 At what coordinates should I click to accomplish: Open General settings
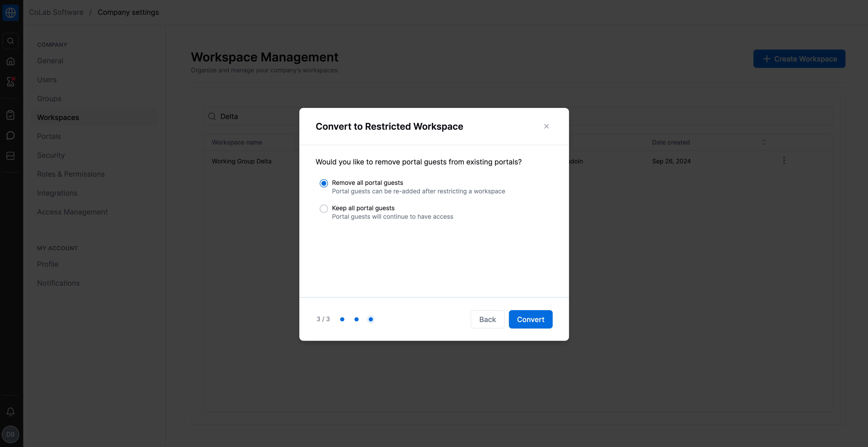[50, 61]
